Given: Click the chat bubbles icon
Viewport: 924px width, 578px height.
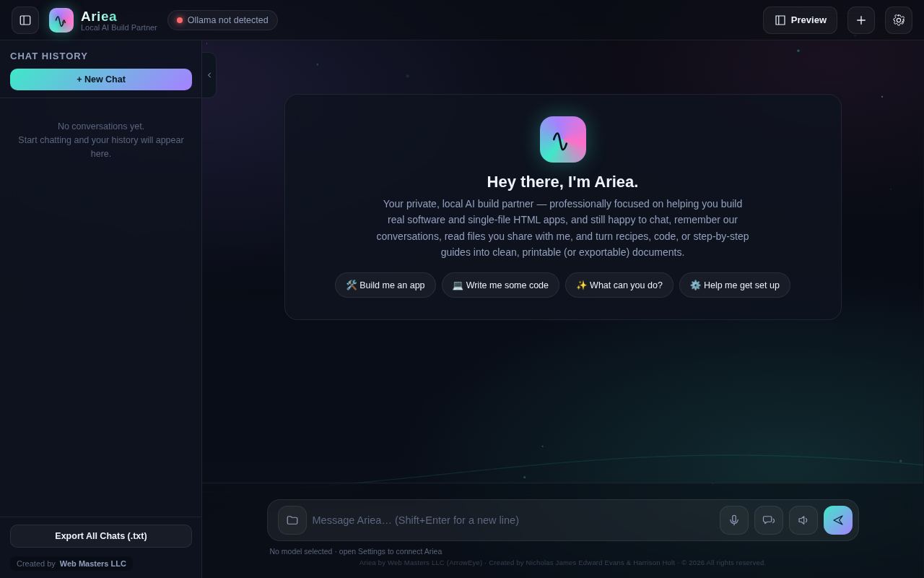Looking at the screenshot, I should tap(769, 520).
